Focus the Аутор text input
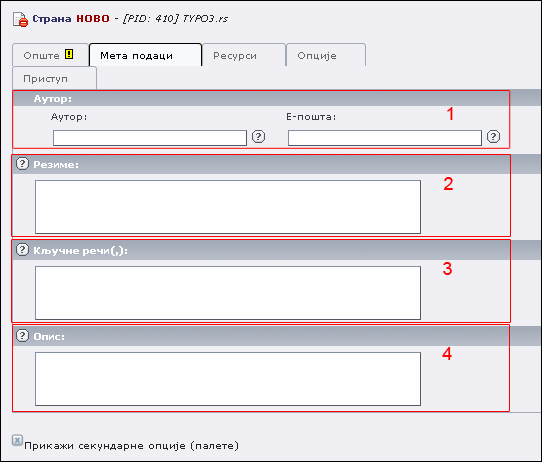The width and height of the screenshot is (542, 462). 150,138
